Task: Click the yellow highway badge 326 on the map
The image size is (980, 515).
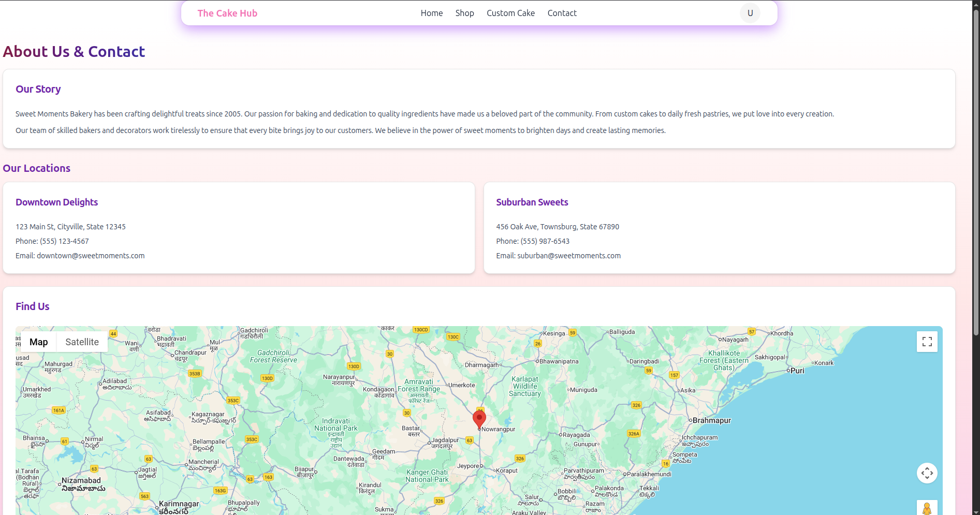Action: pos(519,459)
